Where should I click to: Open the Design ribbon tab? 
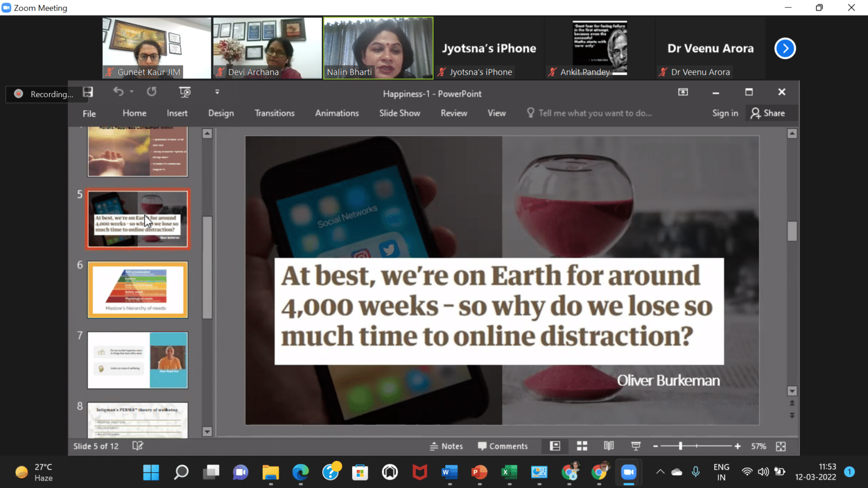tap(220, 113)
